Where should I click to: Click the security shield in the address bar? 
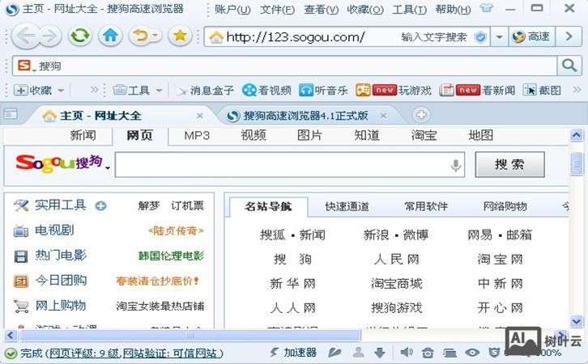(480, 36)
